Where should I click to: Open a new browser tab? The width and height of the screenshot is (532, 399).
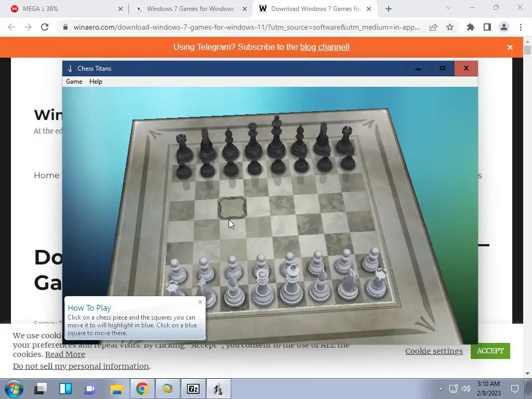[x=389, y=9]
